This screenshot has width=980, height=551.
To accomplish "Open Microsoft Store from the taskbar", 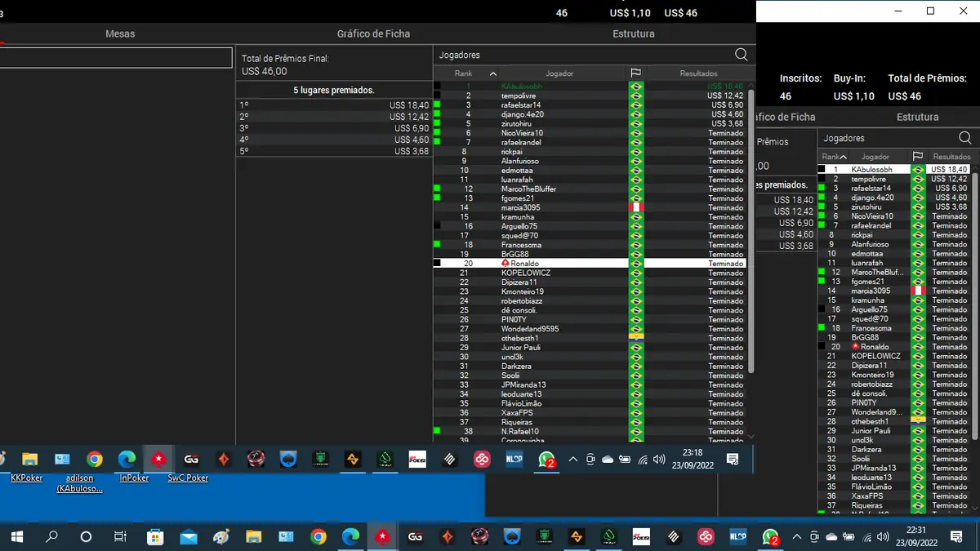I will click(x=155, y=537).
